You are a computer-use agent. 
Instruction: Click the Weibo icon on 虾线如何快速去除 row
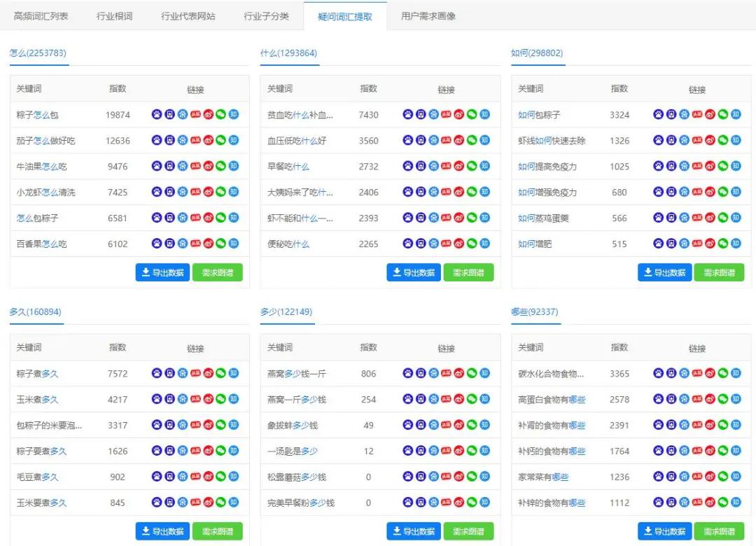[x=708, y=140]
